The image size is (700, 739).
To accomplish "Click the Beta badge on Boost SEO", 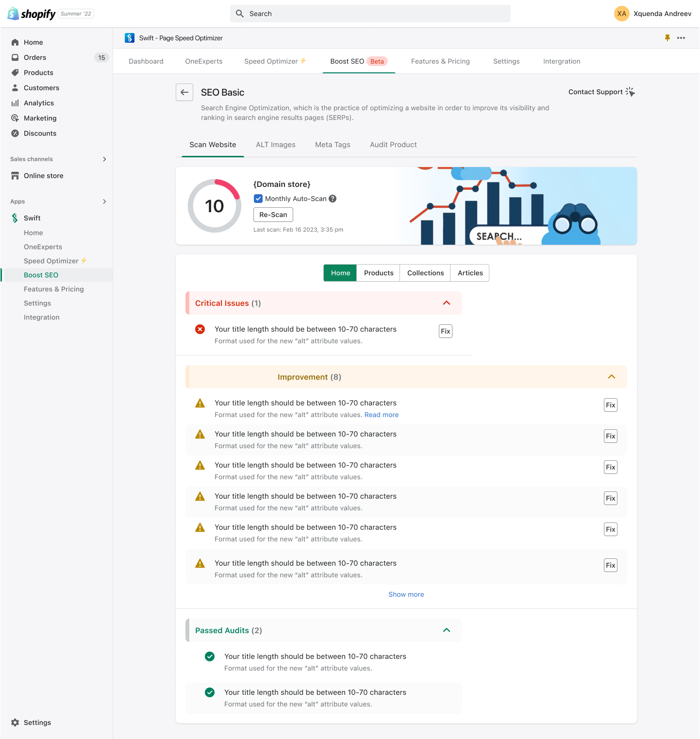I will [377, 61].
